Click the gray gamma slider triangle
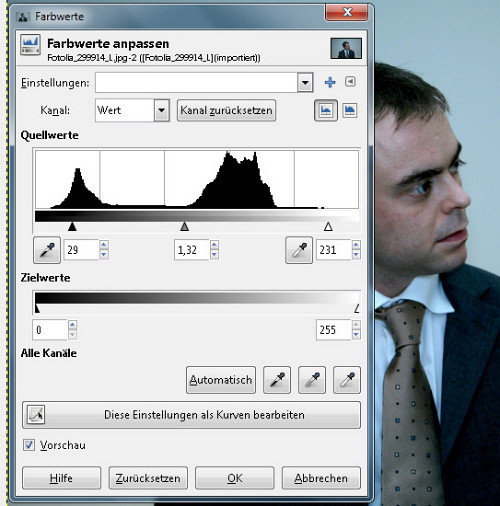 click(185, 227)
